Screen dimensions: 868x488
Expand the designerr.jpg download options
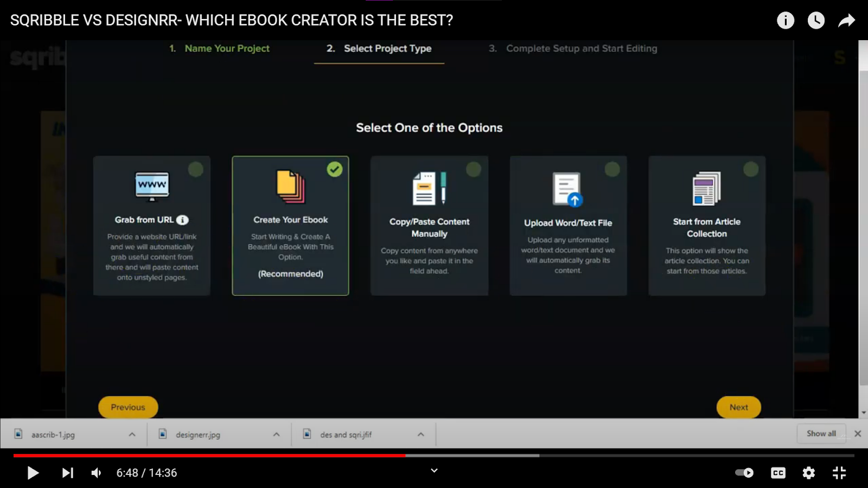276,434
